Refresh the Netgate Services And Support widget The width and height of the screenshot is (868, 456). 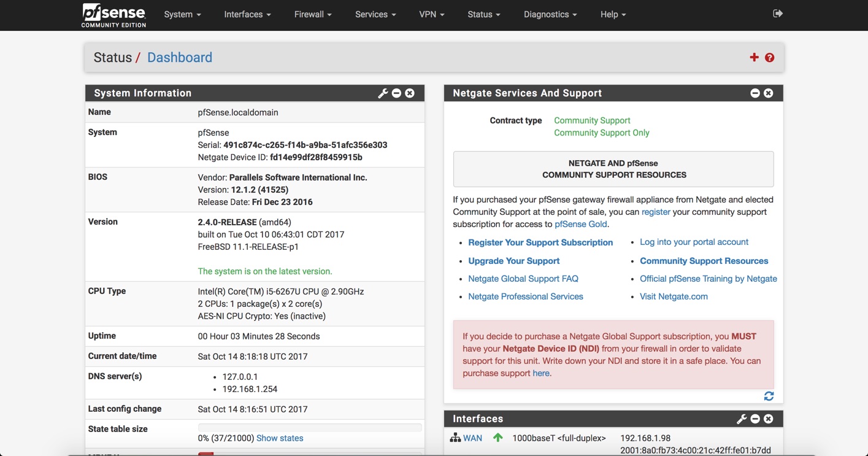pyautogui.click(x=769, y=396)
